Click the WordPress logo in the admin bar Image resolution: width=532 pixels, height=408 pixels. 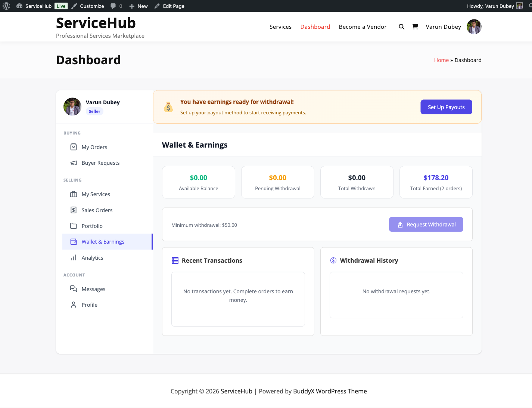tap(6, 6)
